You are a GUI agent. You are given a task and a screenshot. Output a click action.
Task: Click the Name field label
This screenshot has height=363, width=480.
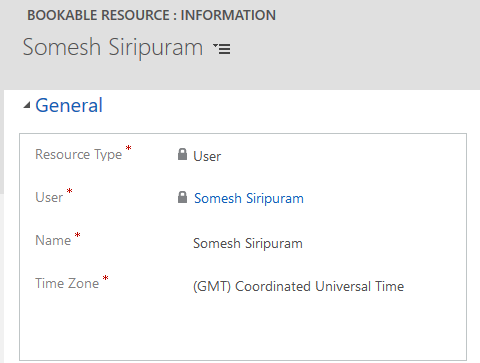coord(53,240)
